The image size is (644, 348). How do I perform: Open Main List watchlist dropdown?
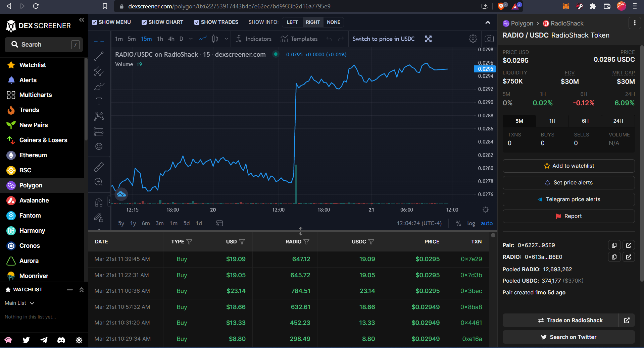19,303
